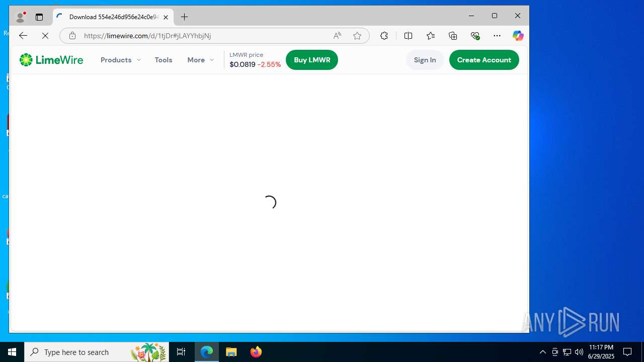
Task: Open the Tools menu item
Action: coord(164,60)
